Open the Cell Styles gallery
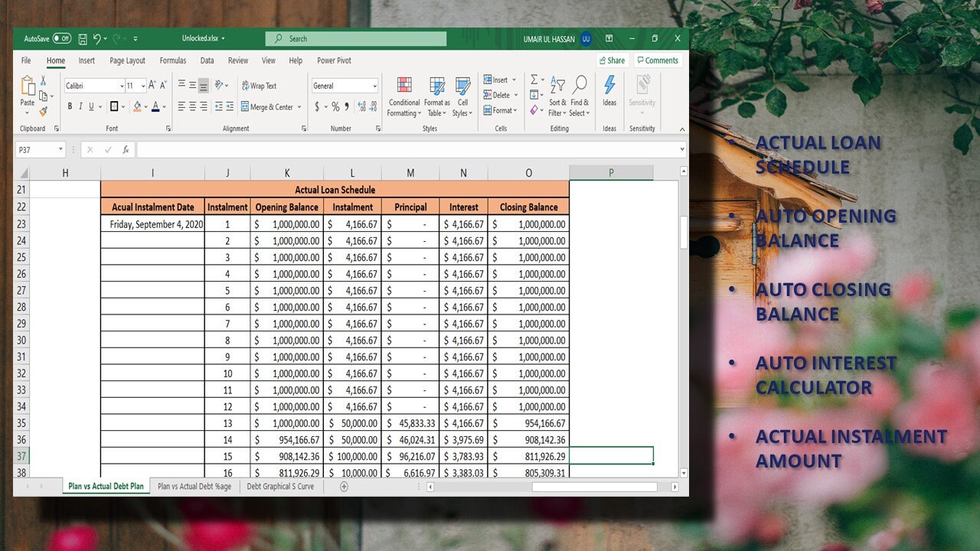Screen dimensions: 980x551 point(462,95)
